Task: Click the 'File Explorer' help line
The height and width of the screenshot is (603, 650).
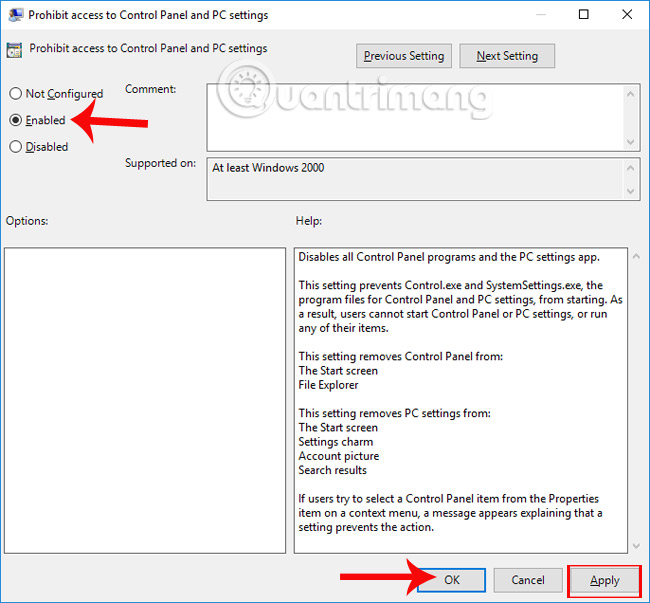Action: coord(328,385)
